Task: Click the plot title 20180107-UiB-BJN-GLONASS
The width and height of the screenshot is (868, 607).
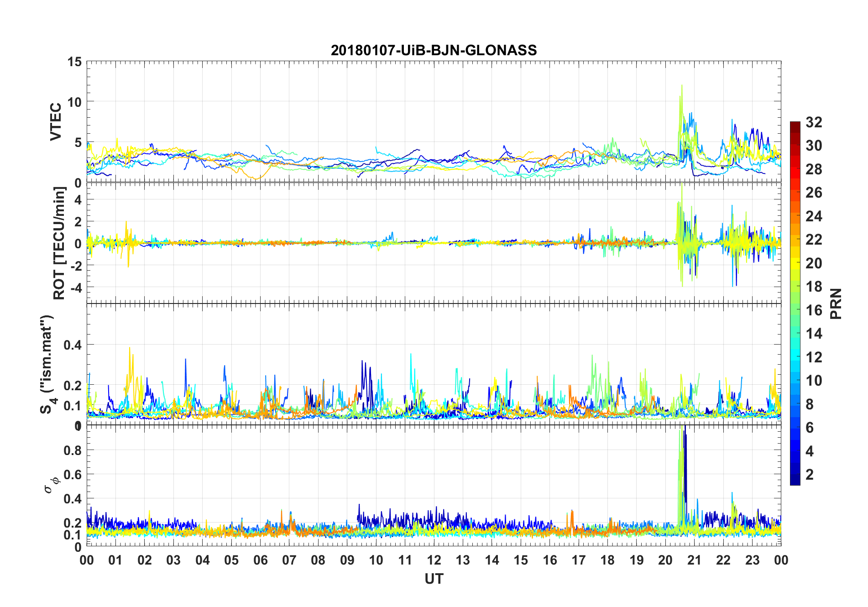Action: tap(434, 50)
